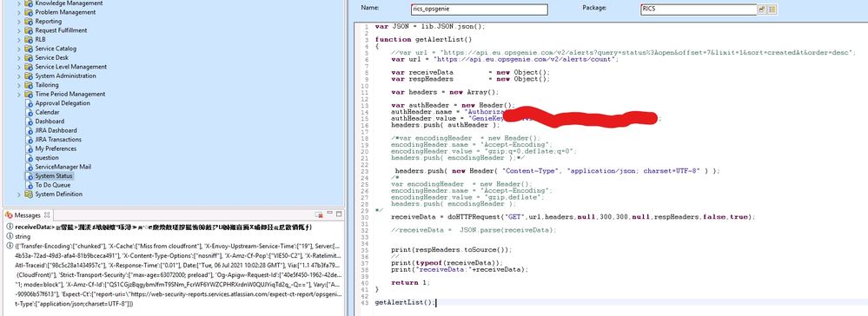This screenshot has width=868, height=316.
Task: Clear messages with the red X icon
Action: click(319, 214)
